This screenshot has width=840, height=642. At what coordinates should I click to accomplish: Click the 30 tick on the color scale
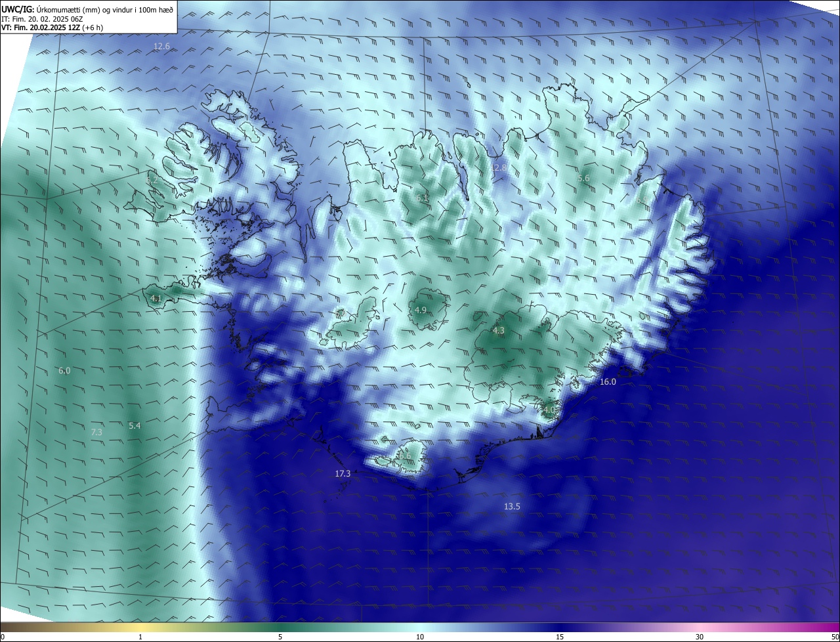tap(700, 637)
